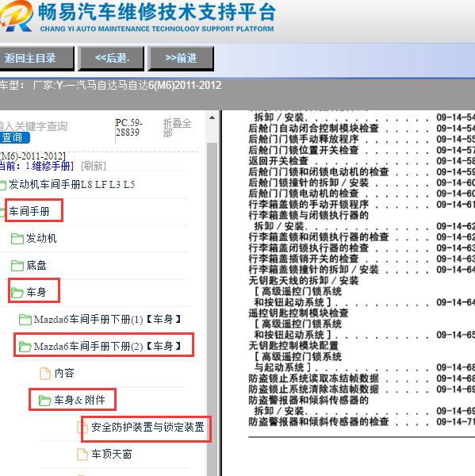Click the vehicle model 车型 header text
Viewport: 475px width, 476px height.
pyautogui.click(x=111, y=86)
